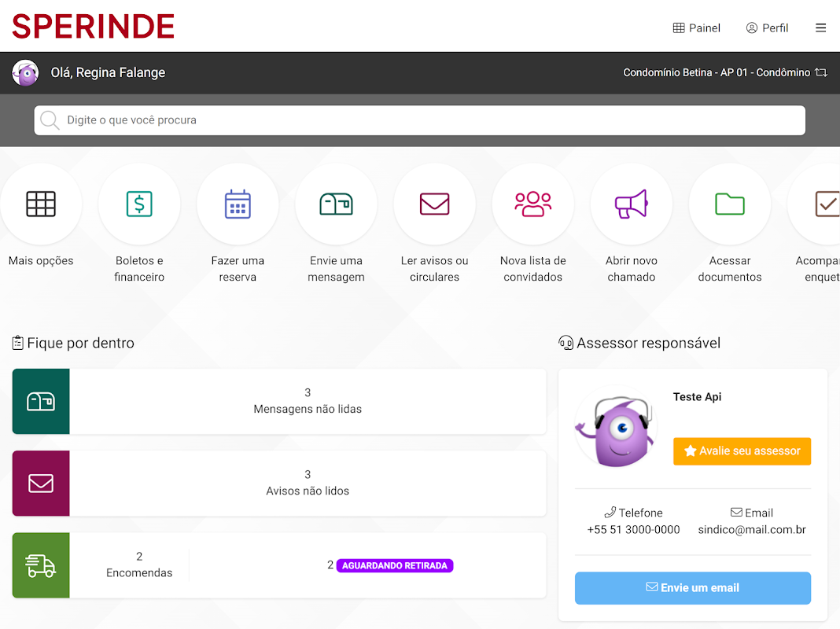Click the 'Envie um email' button

pos(693,588)
